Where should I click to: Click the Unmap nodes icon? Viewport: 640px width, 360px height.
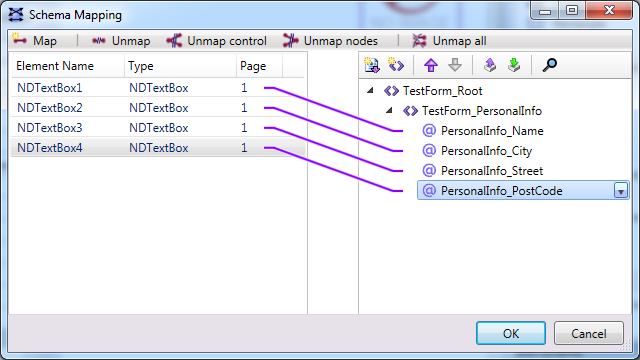point(291,41)
